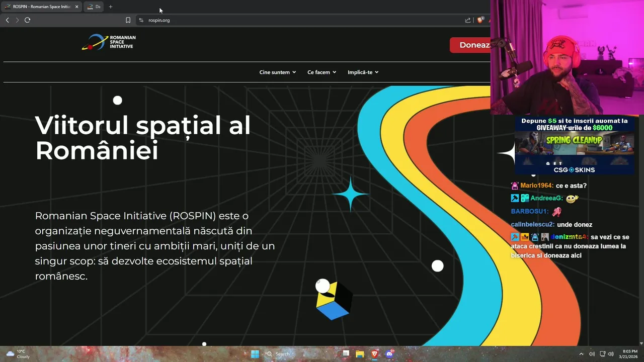Click the CSGOSKINS Spring Cleanup banner
The image size is (644, 362).
574,145
